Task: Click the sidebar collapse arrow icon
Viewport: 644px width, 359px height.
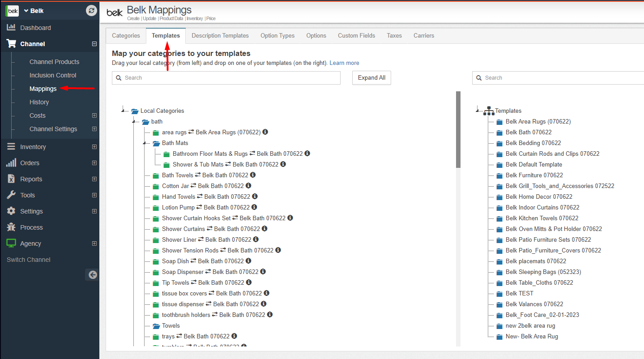Action: (x=93, y=275)
